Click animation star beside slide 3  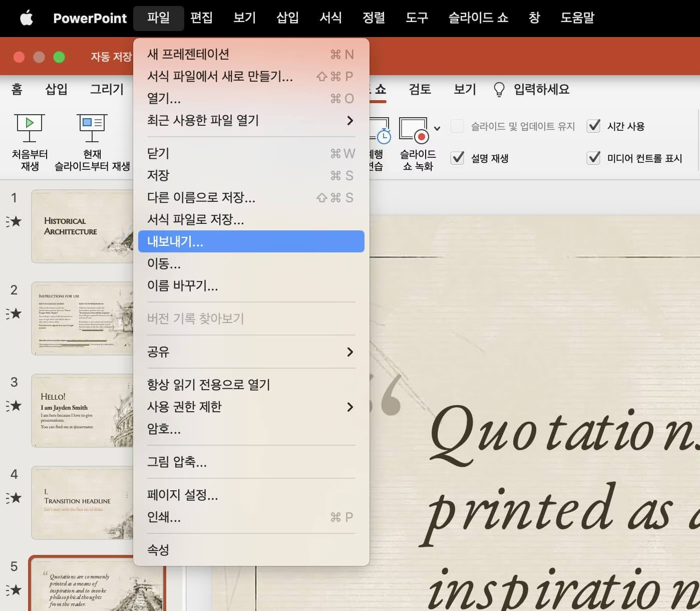coord(15,405)
